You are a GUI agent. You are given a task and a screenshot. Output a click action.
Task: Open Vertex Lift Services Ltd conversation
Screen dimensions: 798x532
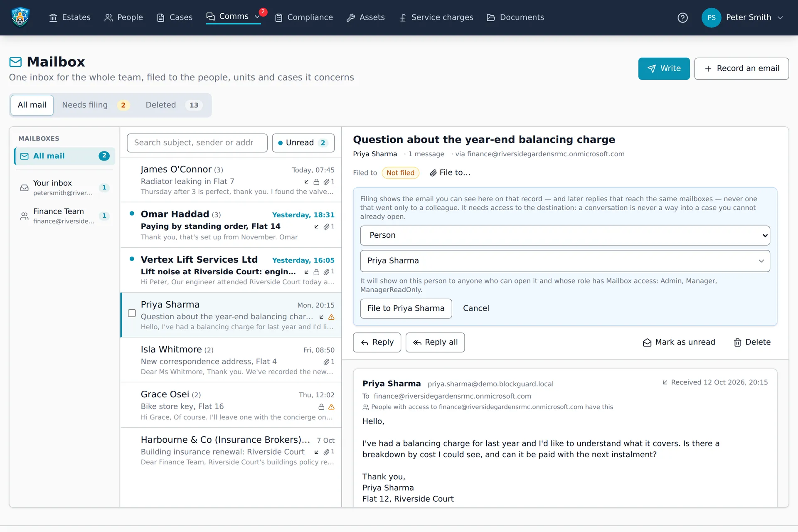(231, 270)
